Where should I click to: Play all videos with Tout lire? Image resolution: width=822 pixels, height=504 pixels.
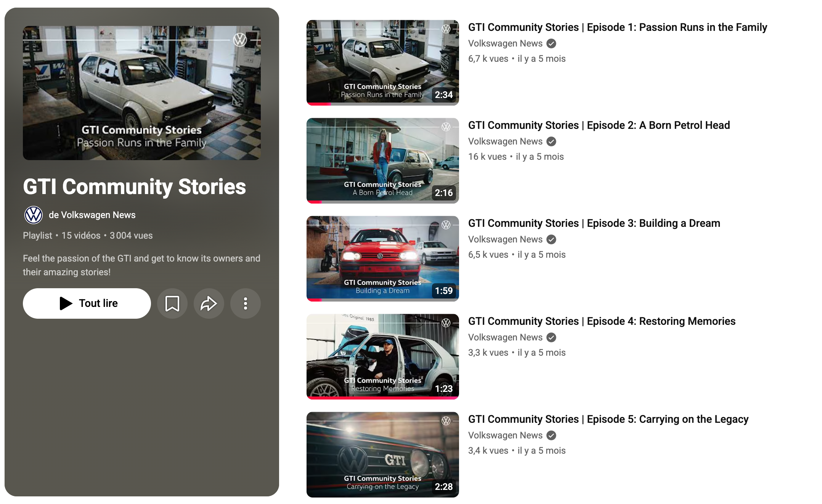[x=87, y=303]
